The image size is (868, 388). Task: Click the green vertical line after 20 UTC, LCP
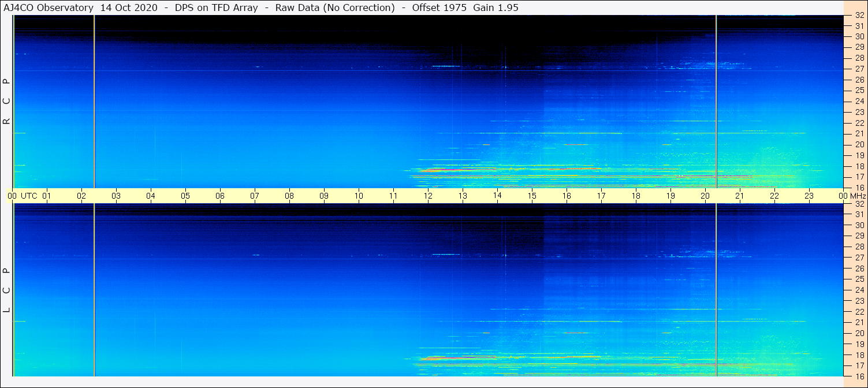[716, 290]
